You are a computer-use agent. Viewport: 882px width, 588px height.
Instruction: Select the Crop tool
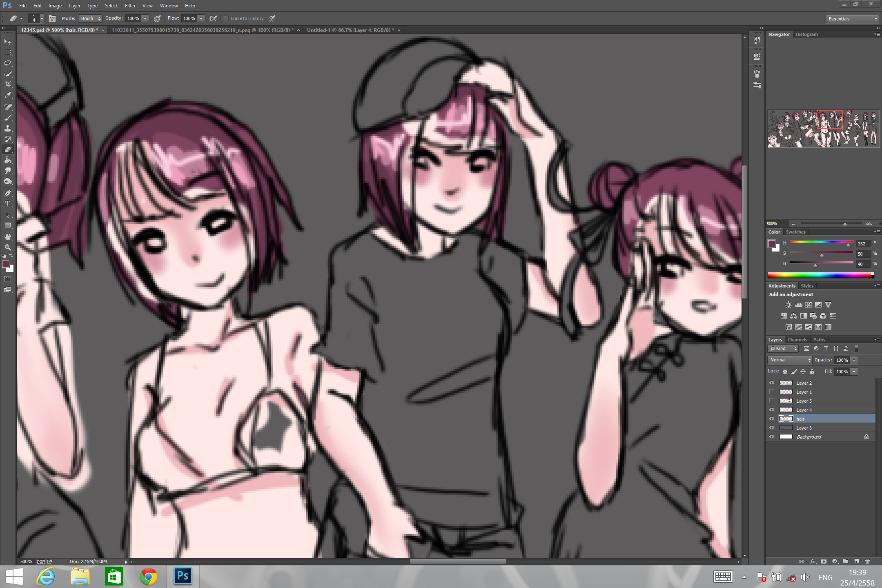pyautogui.click(x=8, y=85)
